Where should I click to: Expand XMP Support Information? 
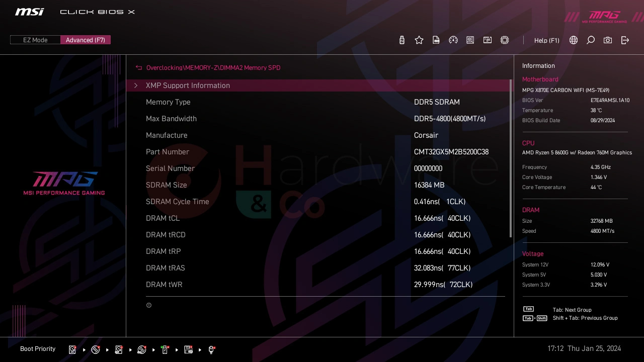pyautogui.click(x=318, y=85)
